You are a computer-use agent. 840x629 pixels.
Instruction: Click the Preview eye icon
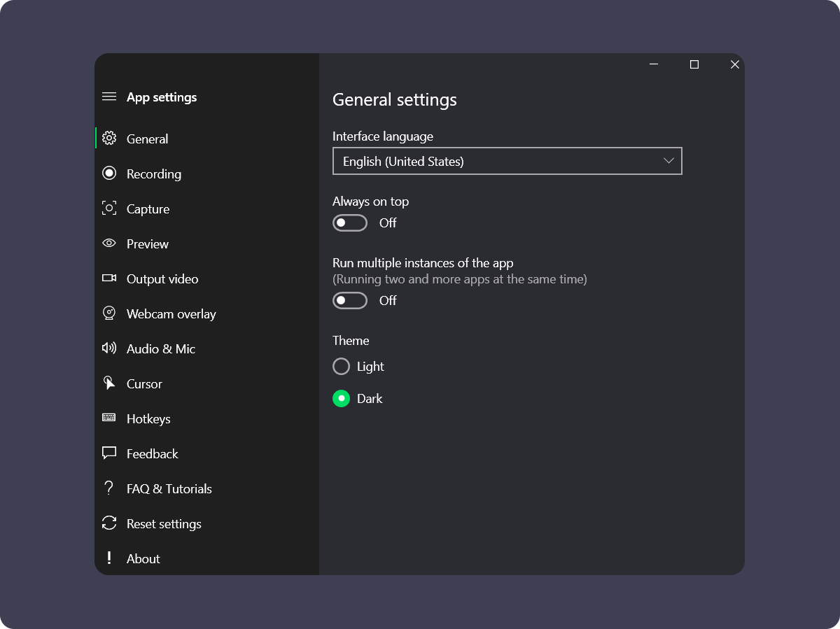[x=109, y=243]
